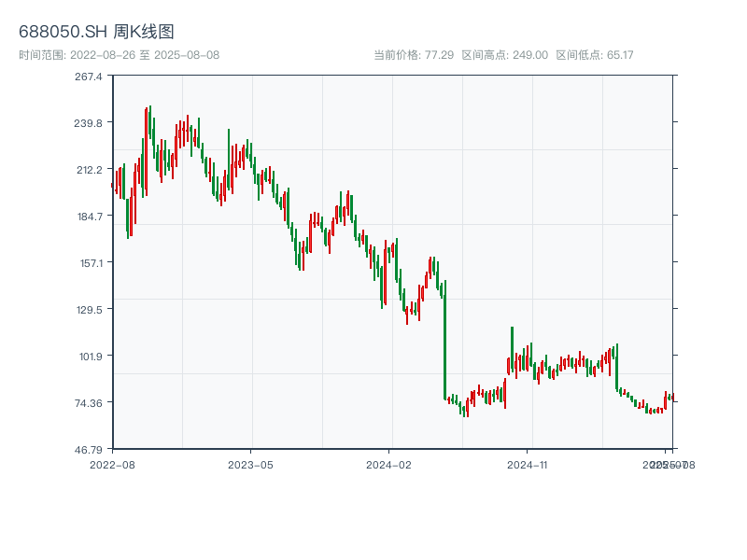This screenshot has width=747, height=560.
Task: Click the 688050.SH weekly K-line chart title
Action: pos(96,32)
